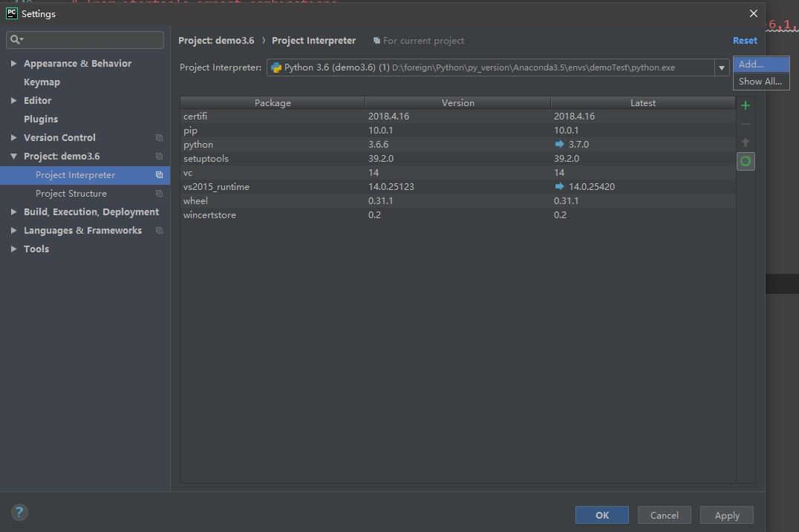799x532 pixels.
Task: Click the Apply button
Action: point(726,515)
